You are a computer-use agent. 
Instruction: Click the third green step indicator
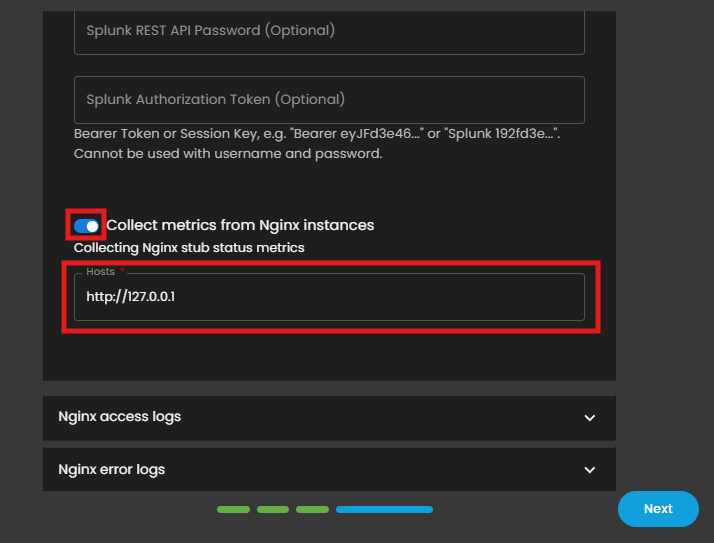tap(312, 510)
